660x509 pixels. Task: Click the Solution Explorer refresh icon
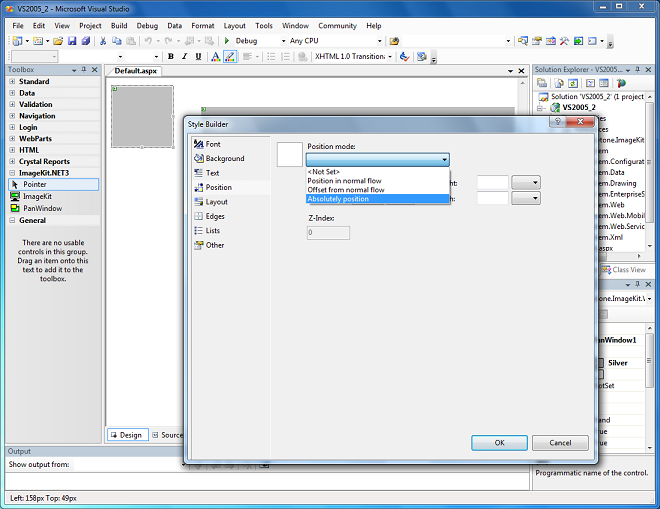(572, 83)
